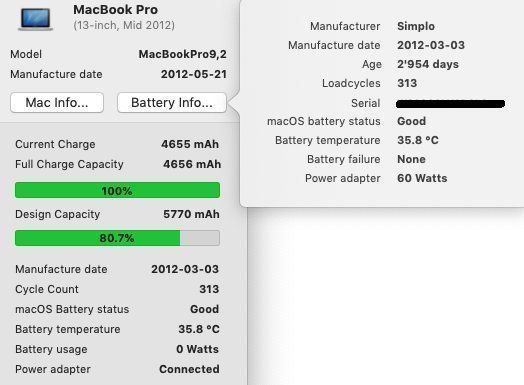Screen dimensions: 524x385
Task: Select the Simplo manufacturer value in popover
Action: [416, 26]
